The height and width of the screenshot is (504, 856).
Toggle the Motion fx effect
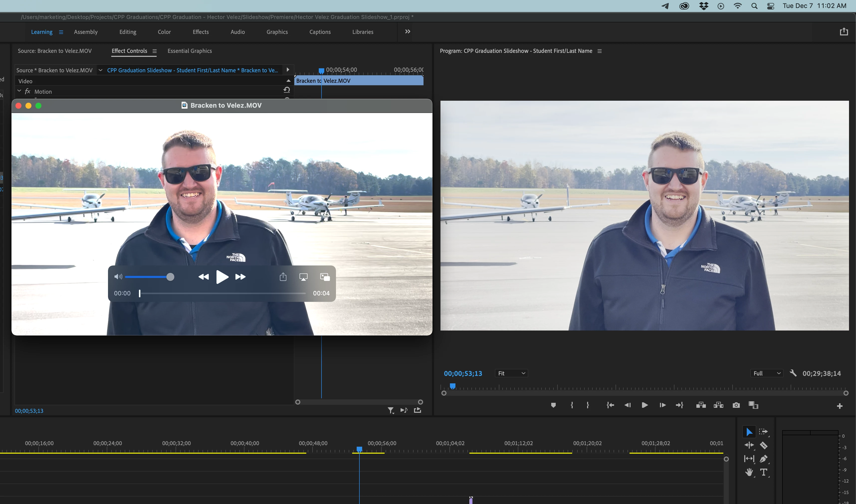(x=27, y=91)
